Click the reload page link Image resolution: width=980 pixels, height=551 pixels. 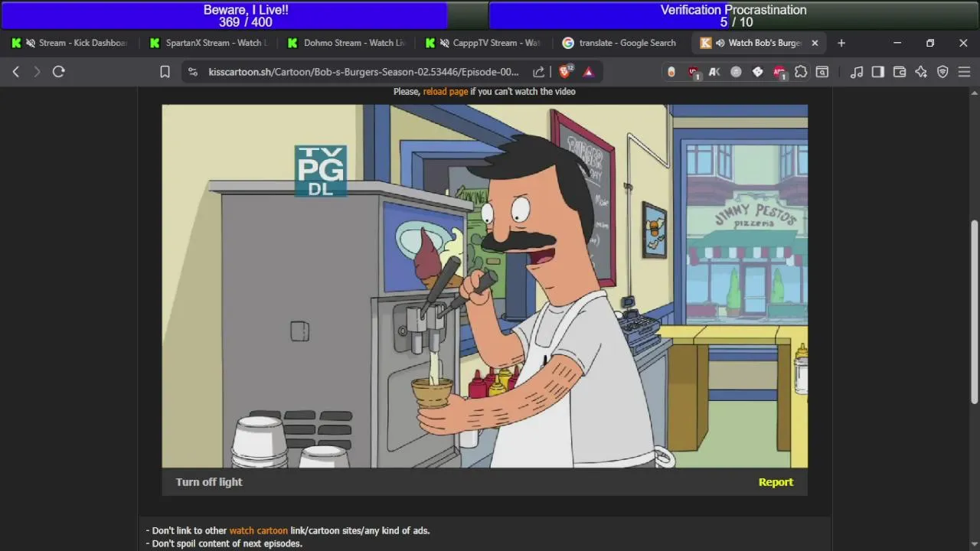[x=446, y=91]
